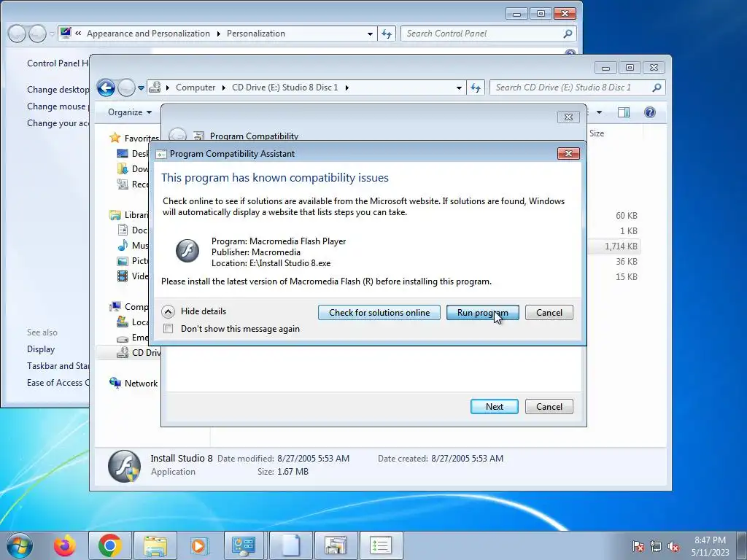Viewport: 747px width, 560px height.
Task: Click the Macromedia Flash Player icon in dialog
Action: click(x=187, y=251)
